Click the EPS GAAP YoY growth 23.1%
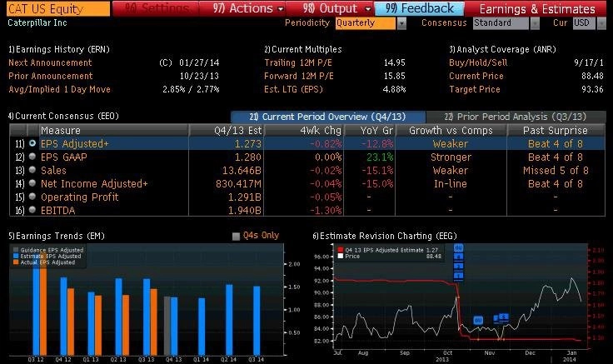Viewport: 613px width, 364px height. point(380,157)
